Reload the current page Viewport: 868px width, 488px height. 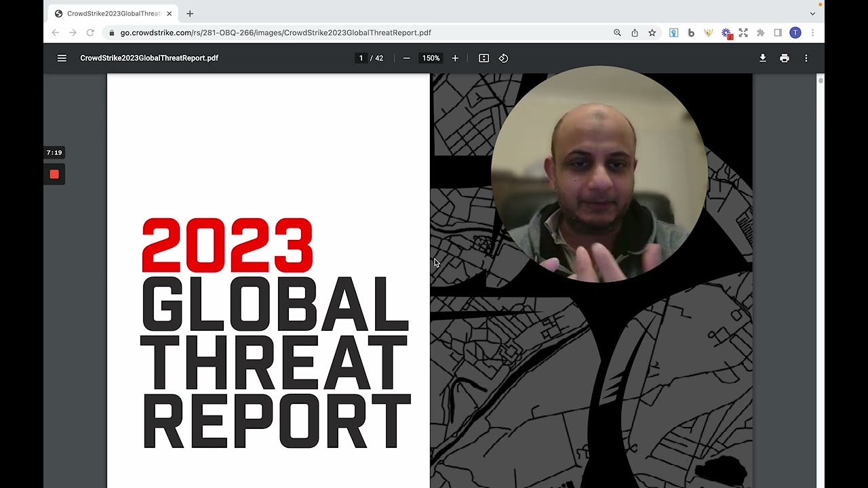point(90,33)
